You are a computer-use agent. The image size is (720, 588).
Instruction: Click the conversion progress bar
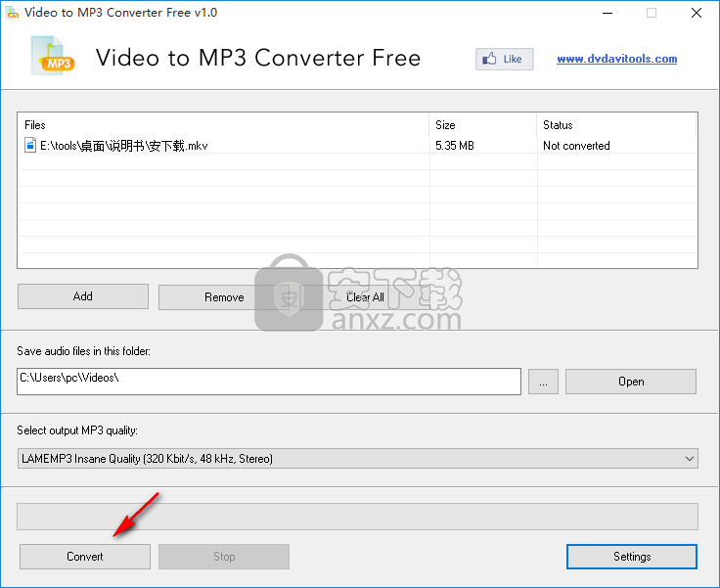358,517
